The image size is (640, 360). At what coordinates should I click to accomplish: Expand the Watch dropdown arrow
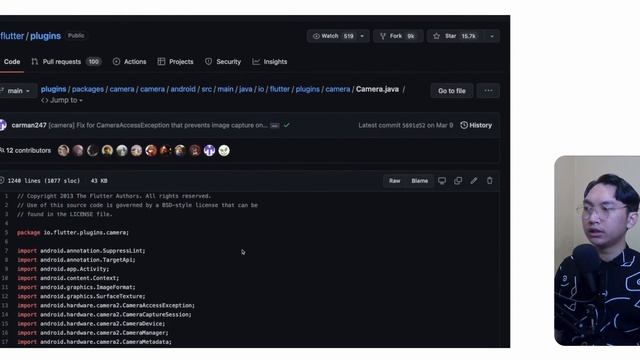(x=362, y=36)
